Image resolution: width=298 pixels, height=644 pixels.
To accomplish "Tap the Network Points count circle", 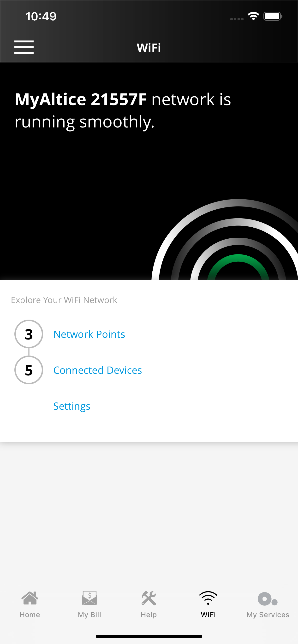I will [29, 334].
